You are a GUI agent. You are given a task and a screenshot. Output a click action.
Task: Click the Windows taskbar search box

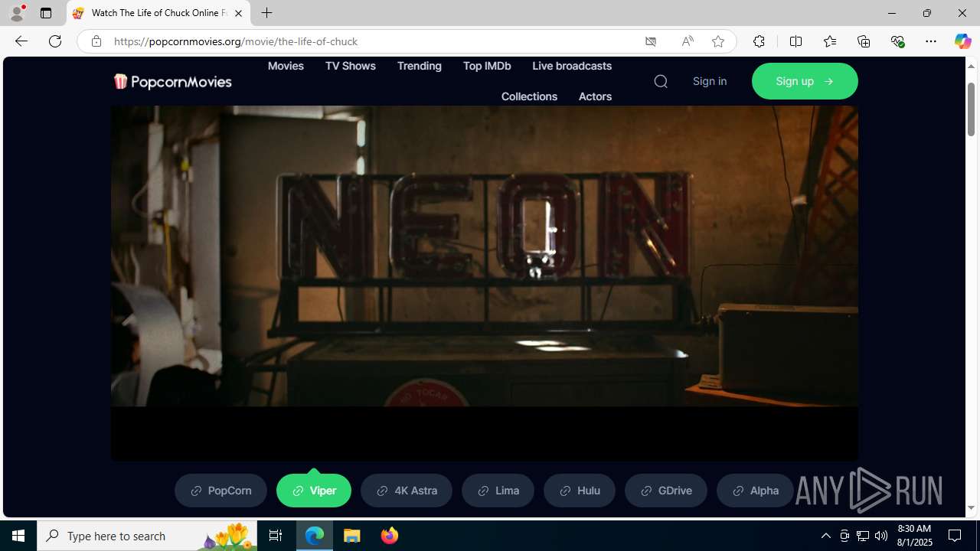pos(147,536)
